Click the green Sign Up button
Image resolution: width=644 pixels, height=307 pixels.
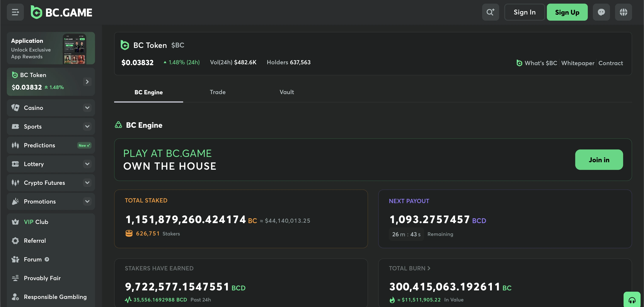tap(567, 12)
